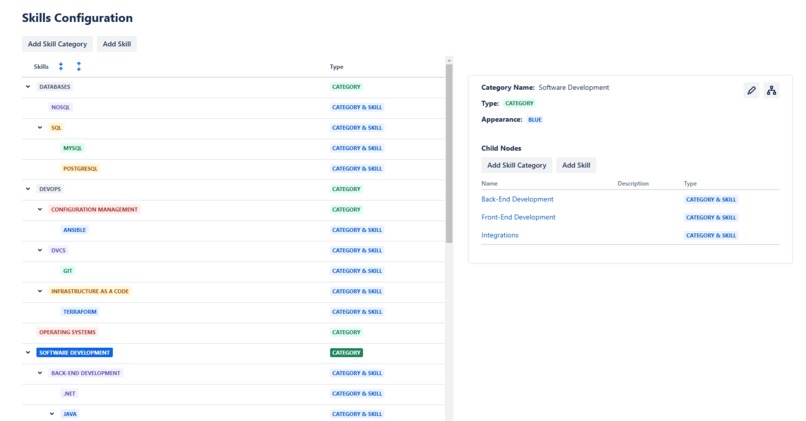Screen dimensions: 806x421
Task: Collapse the Infrastructure as a Code node
Action: 40,291
